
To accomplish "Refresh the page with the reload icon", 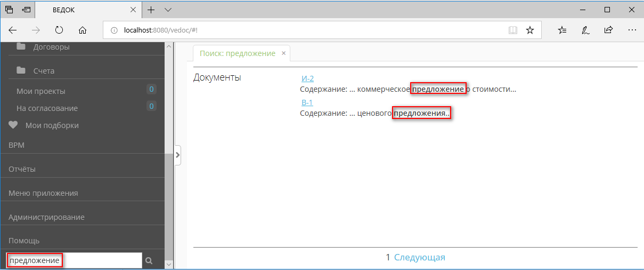I will 59,30.
